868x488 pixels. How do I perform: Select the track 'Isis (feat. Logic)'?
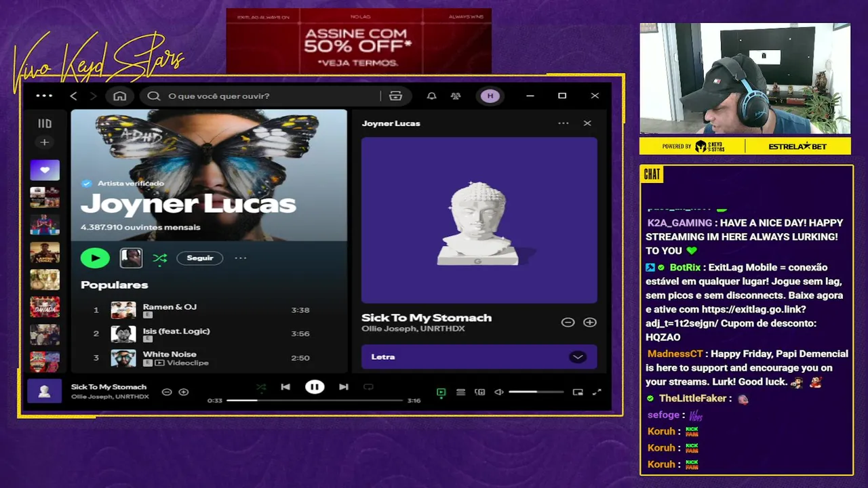tap(176, 331)
